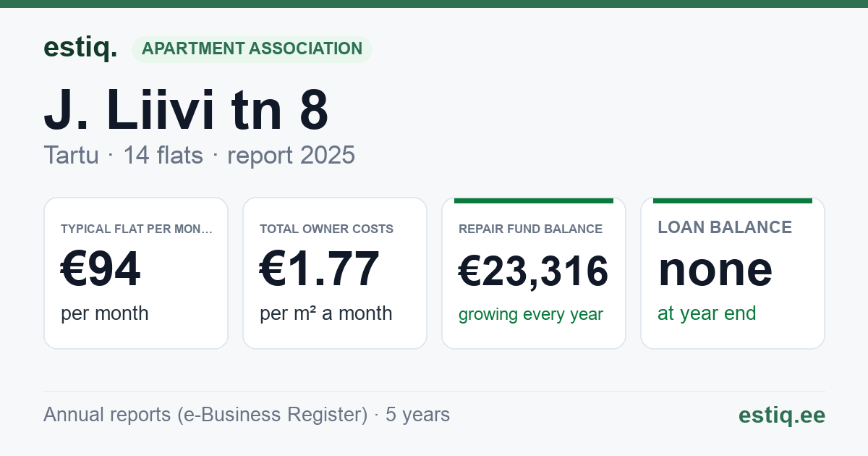
Task: Open the Total owner costs card
Action: 335,273
